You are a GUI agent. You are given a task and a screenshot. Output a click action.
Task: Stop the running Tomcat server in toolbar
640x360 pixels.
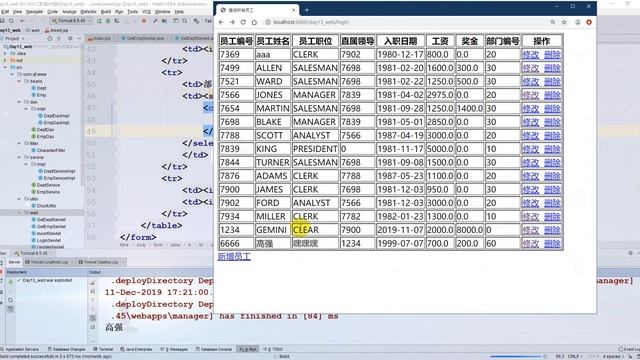click(144, 20)
